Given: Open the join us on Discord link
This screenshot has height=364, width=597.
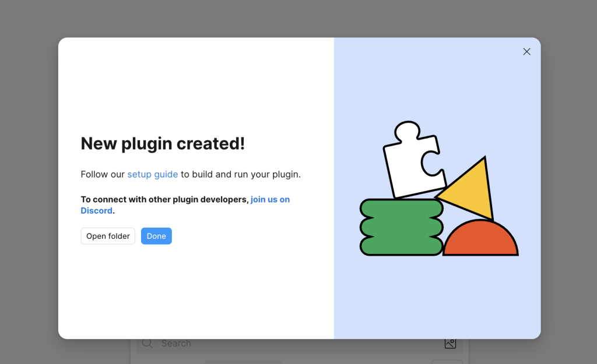Looking at the screenshot, I should click(270, 199).
